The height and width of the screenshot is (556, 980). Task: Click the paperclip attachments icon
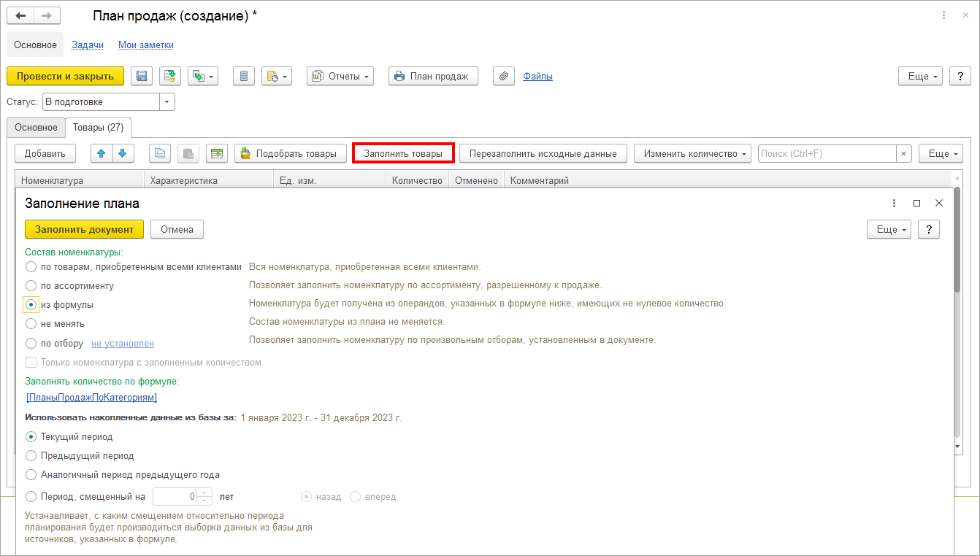[504, 76]
